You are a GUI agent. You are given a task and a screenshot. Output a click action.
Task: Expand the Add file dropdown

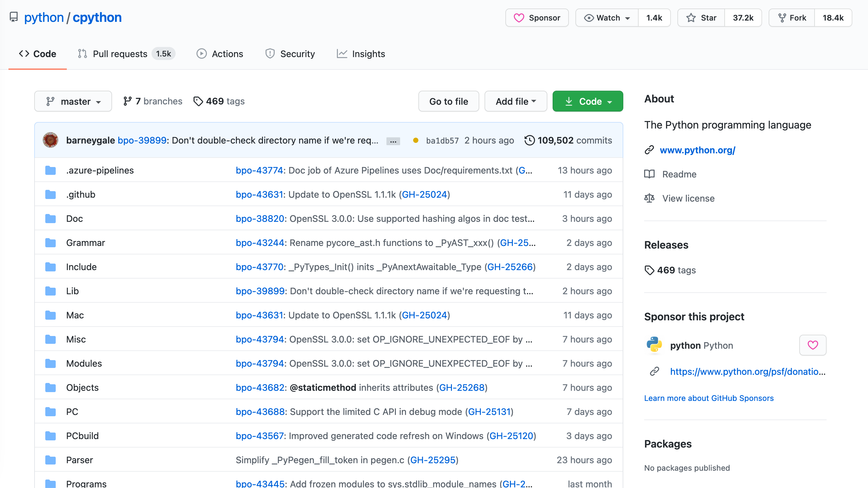[x=515, y=101]
